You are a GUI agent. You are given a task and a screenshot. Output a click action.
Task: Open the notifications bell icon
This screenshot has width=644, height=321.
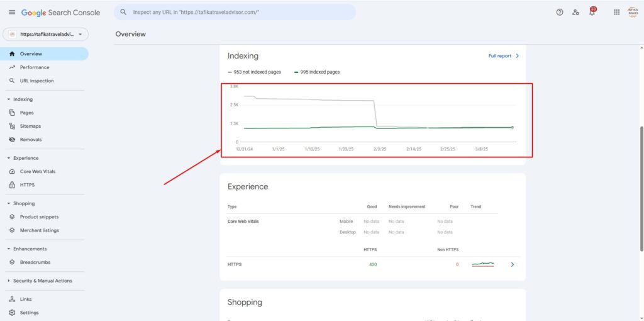click(x=592, y=12)
